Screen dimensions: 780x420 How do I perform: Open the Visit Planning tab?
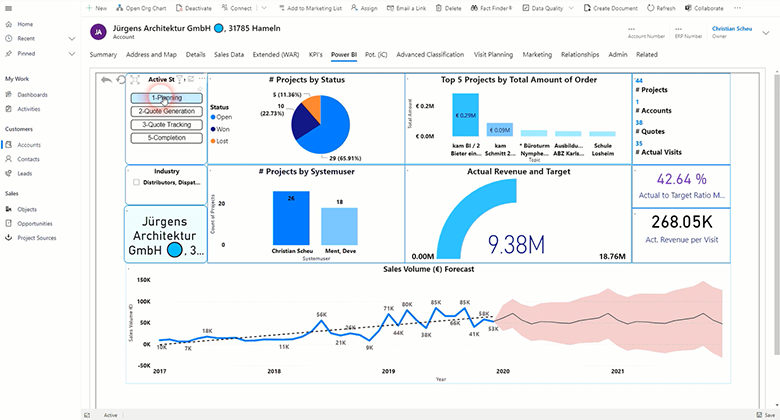click(493, 55)
